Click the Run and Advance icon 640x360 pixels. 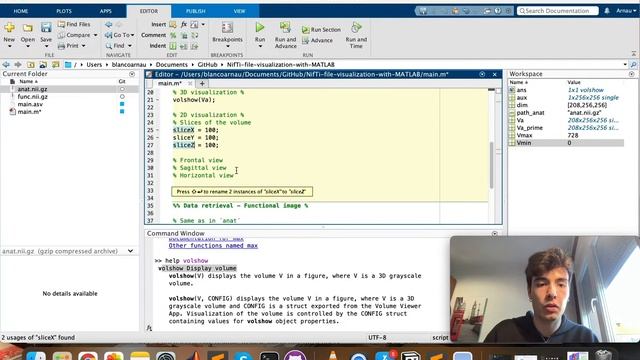pyautogui.click(x=285, y=28)
